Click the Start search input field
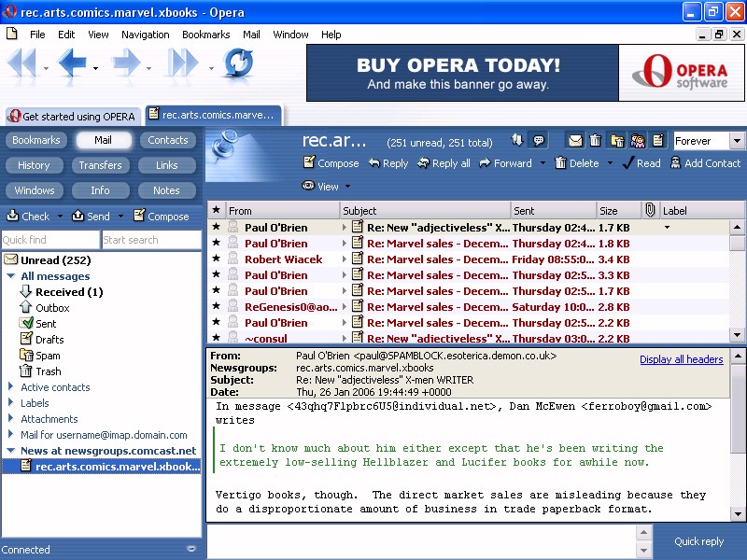747x560 pixels. 151,240
